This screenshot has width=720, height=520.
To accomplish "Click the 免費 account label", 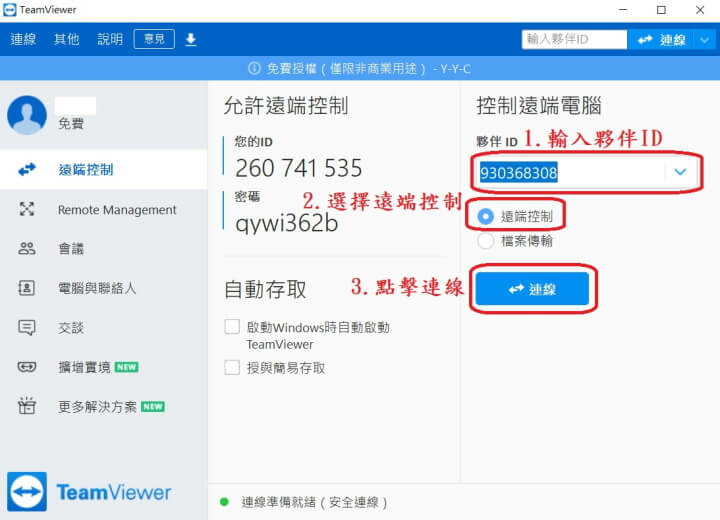I will click(71, 124).
